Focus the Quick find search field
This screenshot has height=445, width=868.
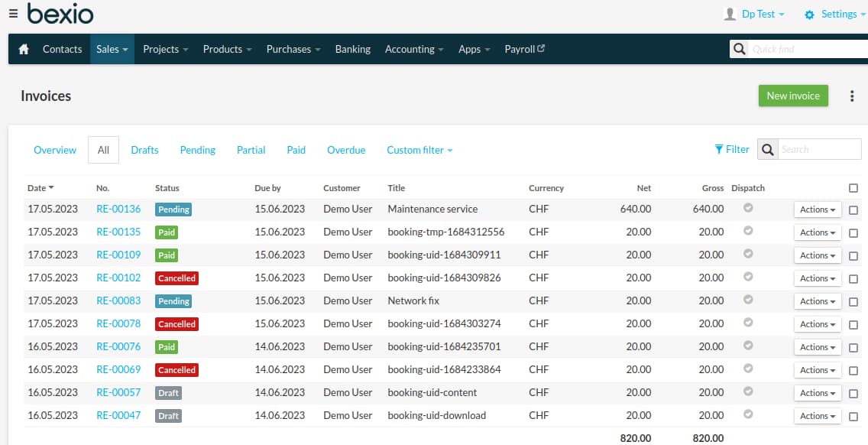pyautogui.click(x=806, y=49)
